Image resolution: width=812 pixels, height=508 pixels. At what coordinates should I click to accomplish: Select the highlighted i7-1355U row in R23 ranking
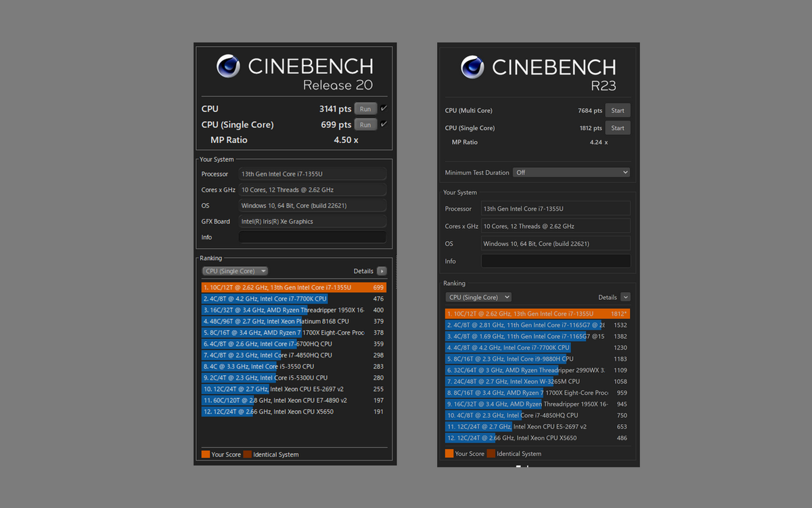528,314
